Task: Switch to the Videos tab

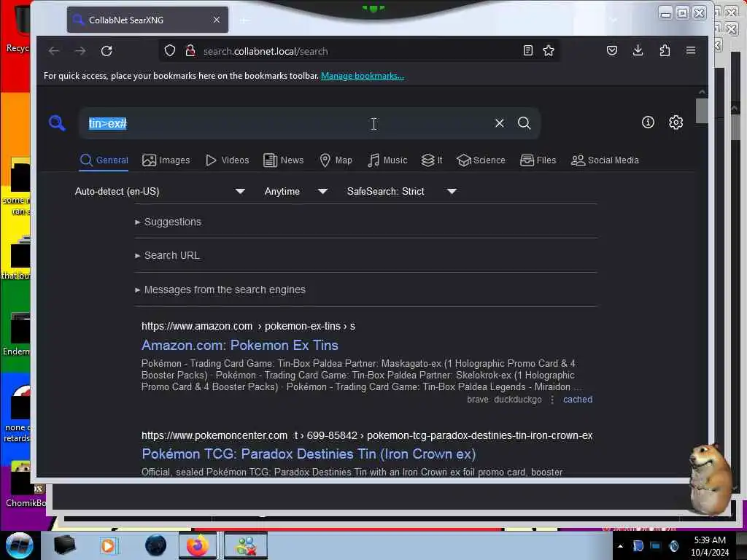Action: tap(228, 160)
